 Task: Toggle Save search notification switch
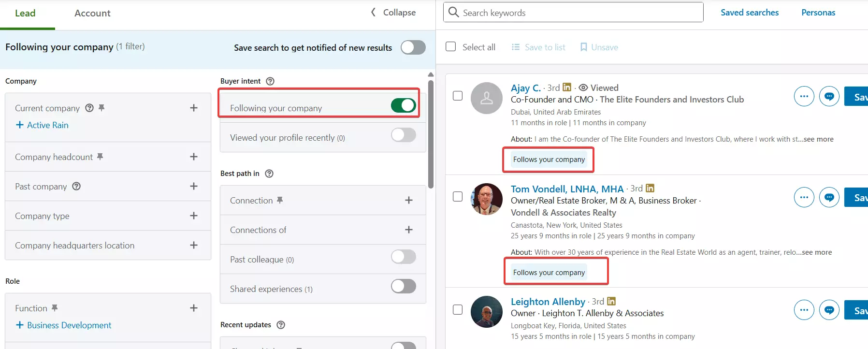coord(413,47)
